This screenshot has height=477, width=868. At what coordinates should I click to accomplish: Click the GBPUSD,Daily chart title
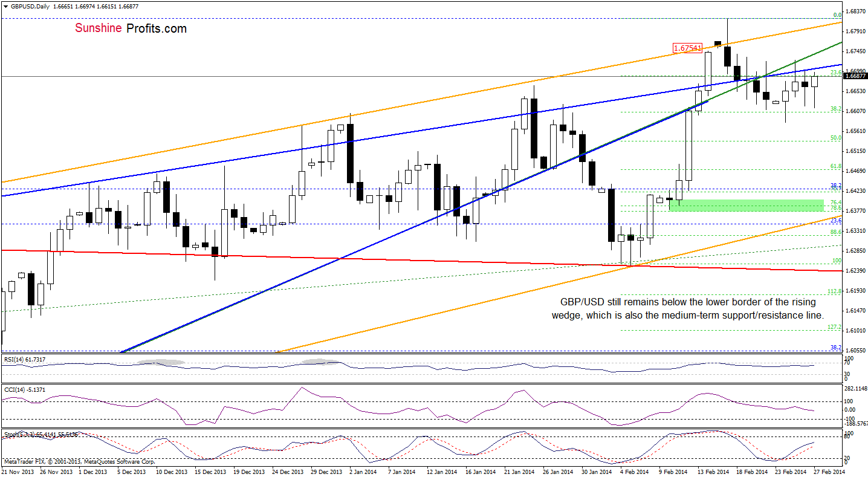[31, 5]
